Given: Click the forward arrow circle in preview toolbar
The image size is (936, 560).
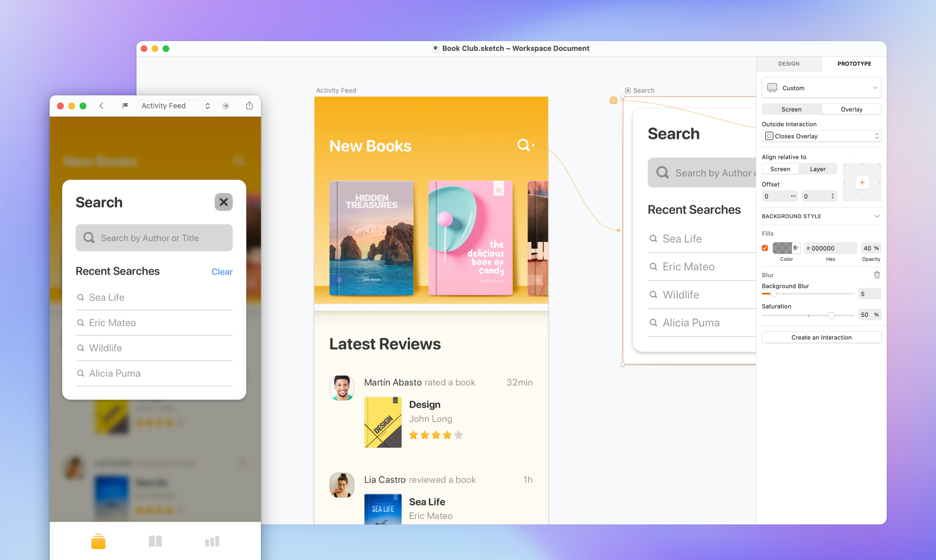Looking at the screenshot, I should [x=225, y=106].
